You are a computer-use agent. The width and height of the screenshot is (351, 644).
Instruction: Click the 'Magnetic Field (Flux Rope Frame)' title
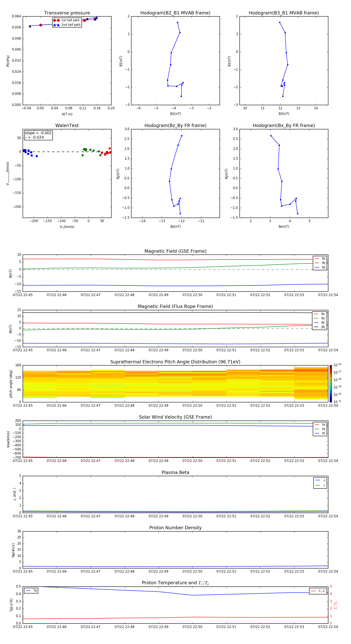coord(175,306)
